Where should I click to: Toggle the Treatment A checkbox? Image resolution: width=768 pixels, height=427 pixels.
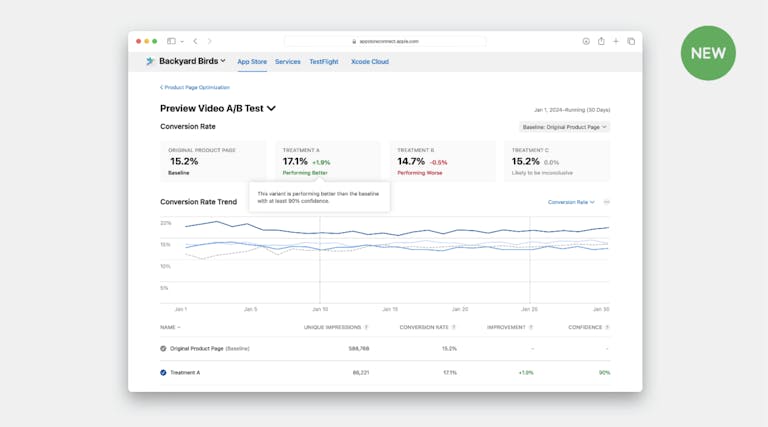point(163,372)
